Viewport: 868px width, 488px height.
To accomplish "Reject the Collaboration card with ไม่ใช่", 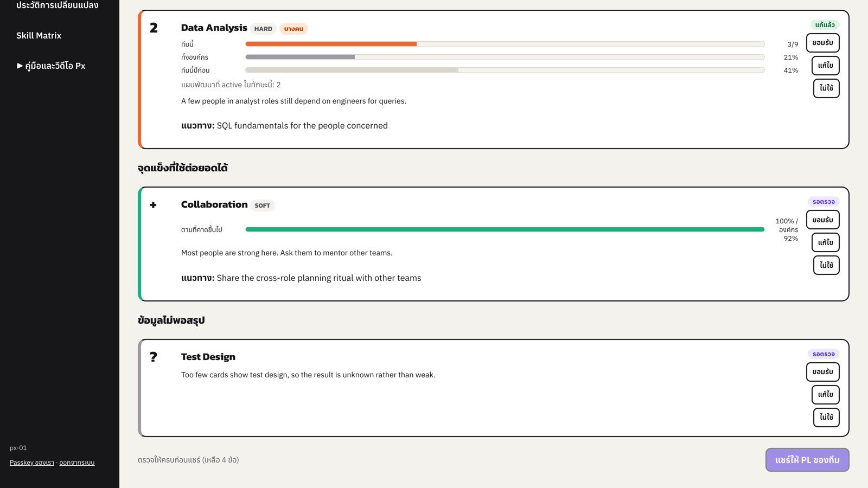I will [x=826, y=265].
